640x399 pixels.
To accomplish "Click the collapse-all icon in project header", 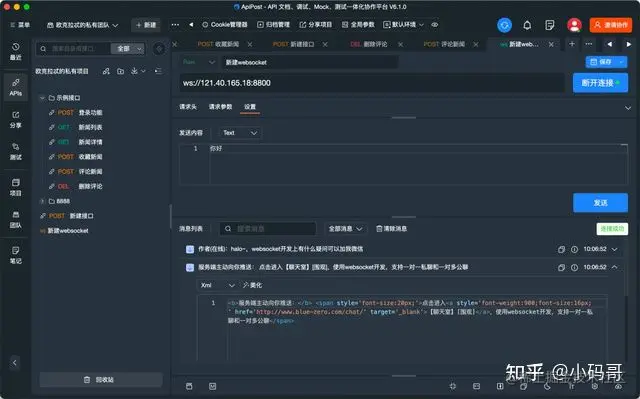I will point(158,71).
